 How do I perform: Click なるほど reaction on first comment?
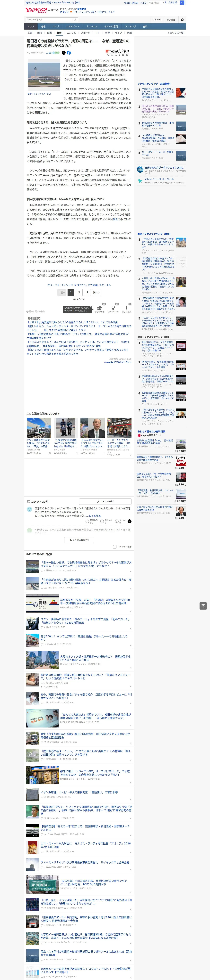(x=107, y=521)
